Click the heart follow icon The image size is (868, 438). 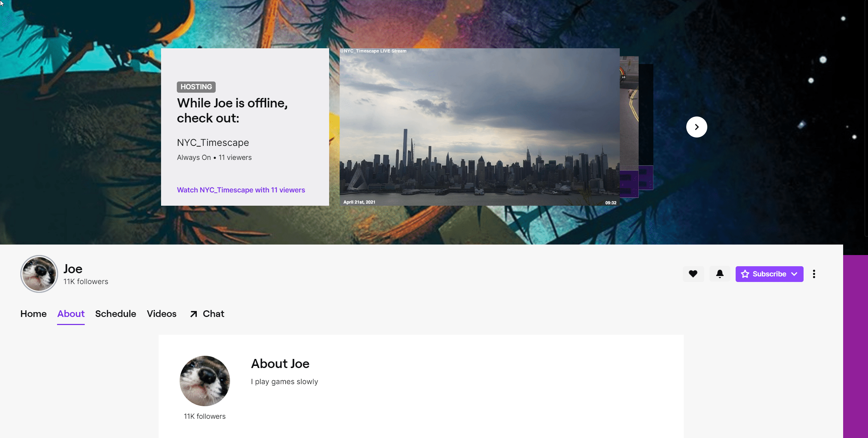(x=693, y=274)
